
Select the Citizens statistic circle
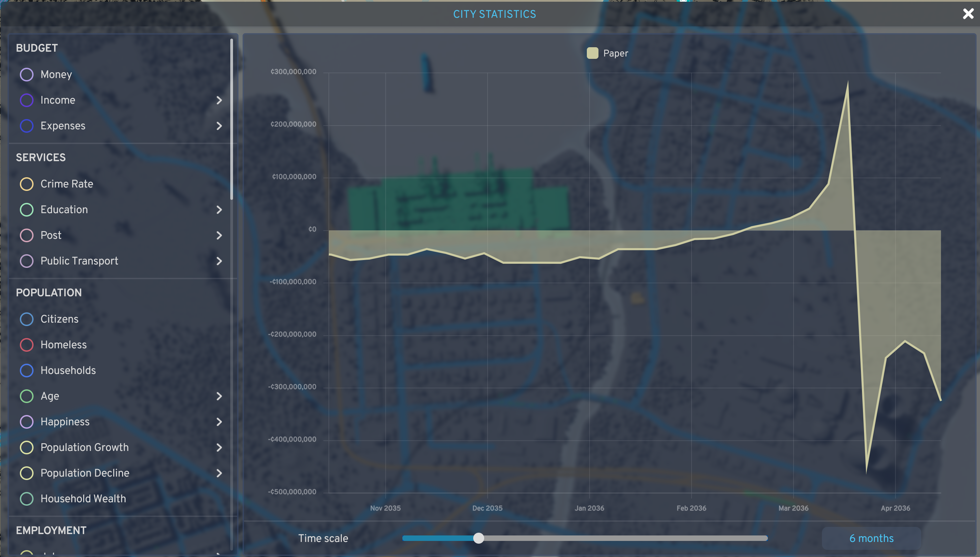(26, 319)
